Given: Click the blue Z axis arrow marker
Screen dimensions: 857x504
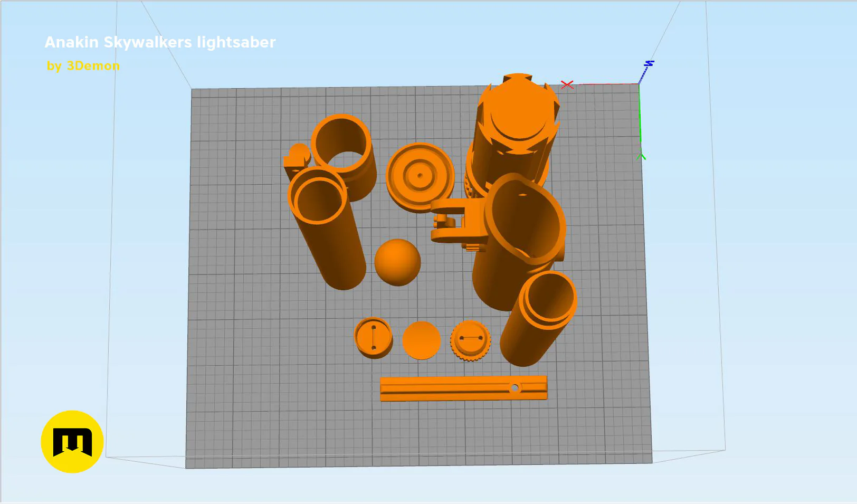Looking at the screenshot, I should [649, 64].
